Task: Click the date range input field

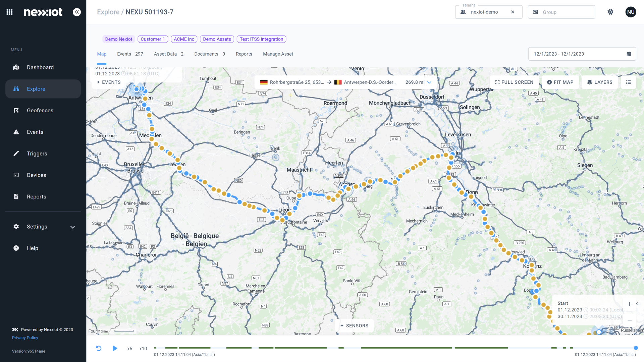Action: click(582, 54)
